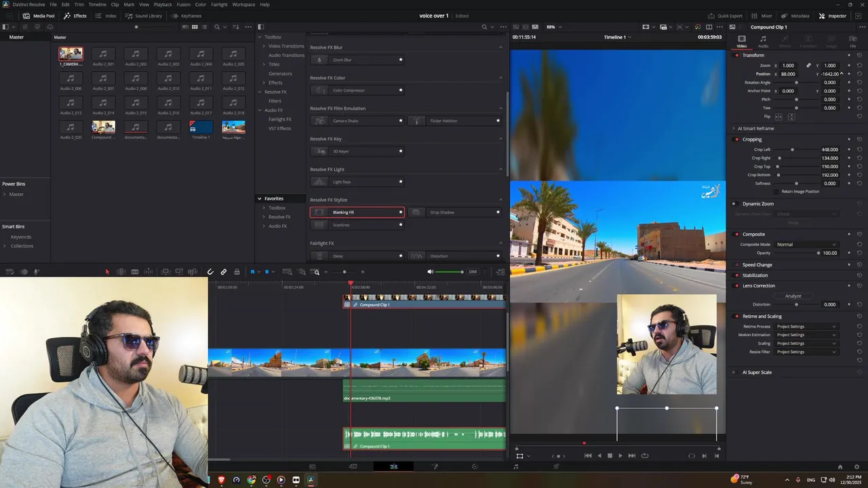Collapse the Resolve FX Stylize category
The width and height of the screenshot is (868, 488).
(500, 200)
